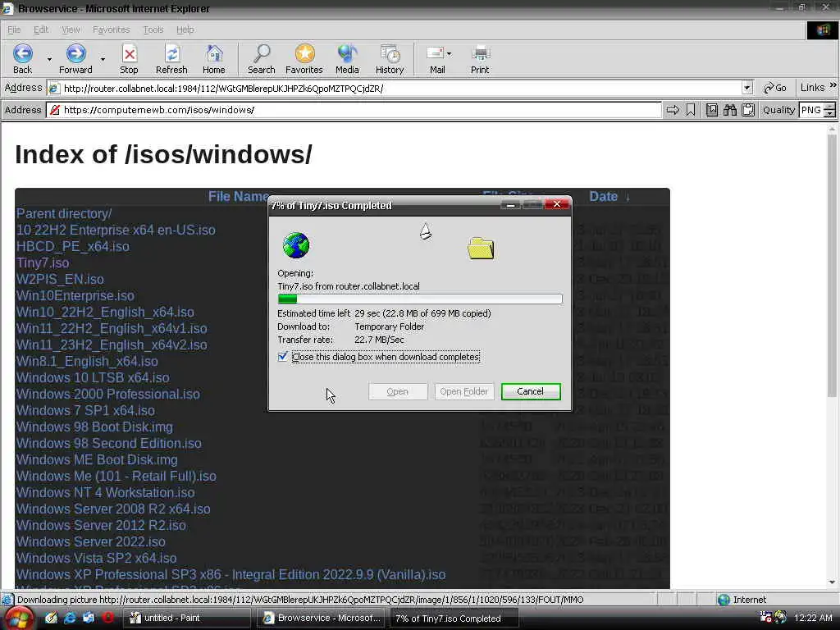Switch to untitled - Paint taskbar button

point(189,619)
